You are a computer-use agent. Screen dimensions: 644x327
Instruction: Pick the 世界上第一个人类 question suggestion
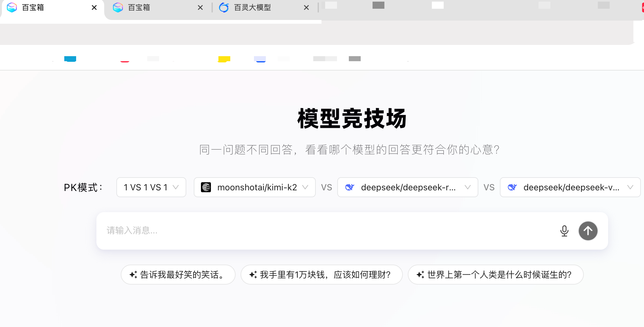pos(499,275)
